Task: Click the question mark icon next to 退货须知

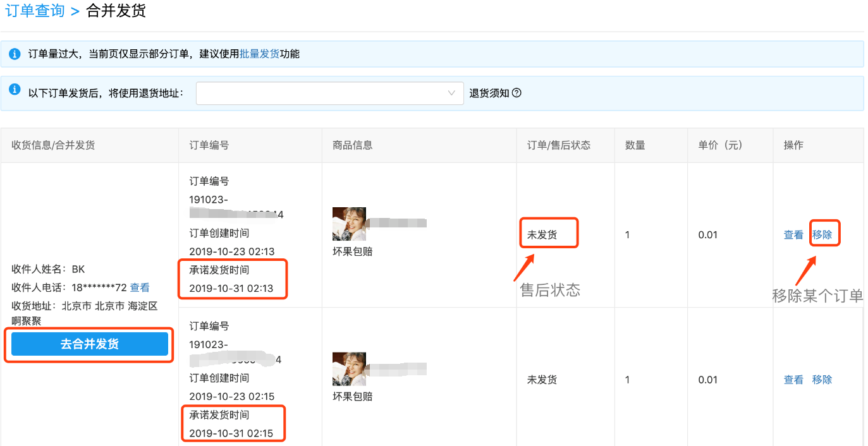Action: pos(517,93)
